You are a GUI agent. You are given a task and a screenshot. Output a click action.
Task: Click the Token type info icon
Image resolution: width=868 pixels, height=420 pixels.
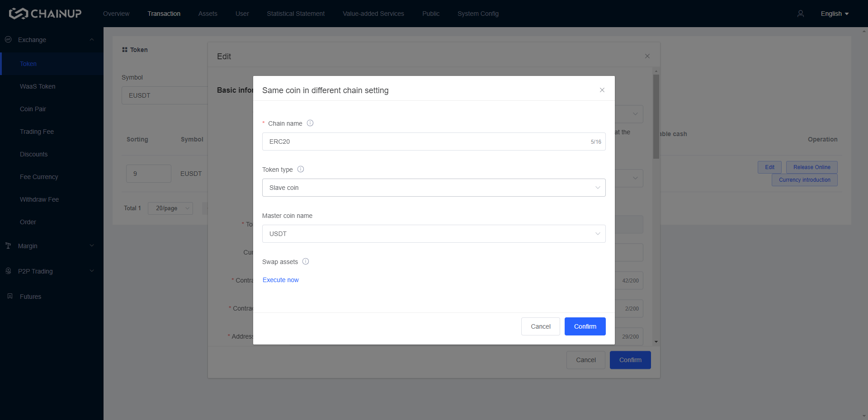pyautogui.click(x=301, y=169)
